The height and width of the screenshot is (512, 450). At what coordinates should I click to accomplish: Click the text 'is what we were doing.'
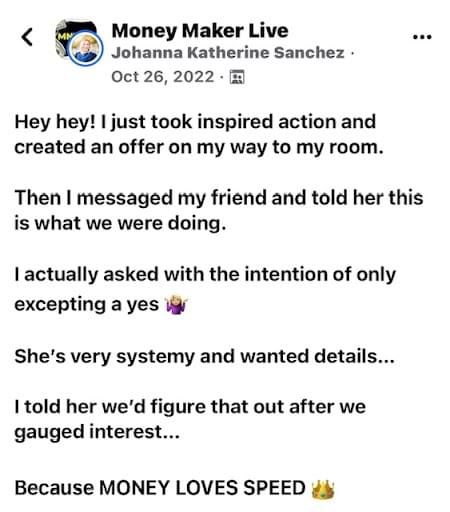(120, 223)
